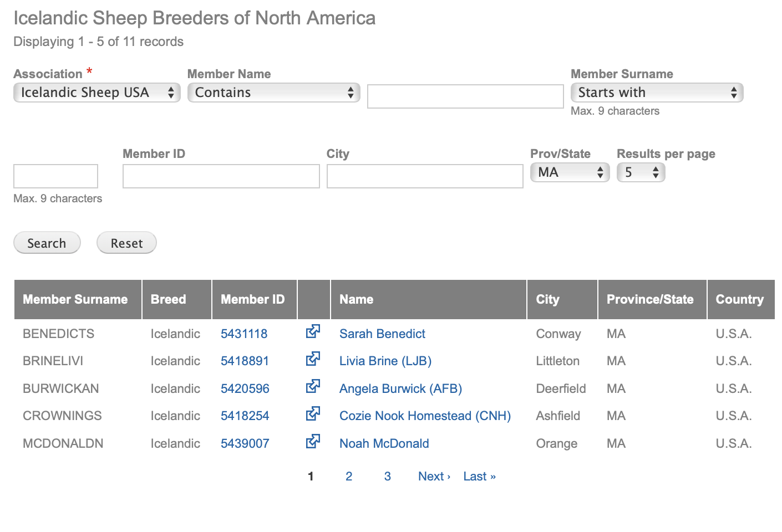782x532 pixels.
Task: Open external link icon for Sarah Benedict
Action: point(313,331)
